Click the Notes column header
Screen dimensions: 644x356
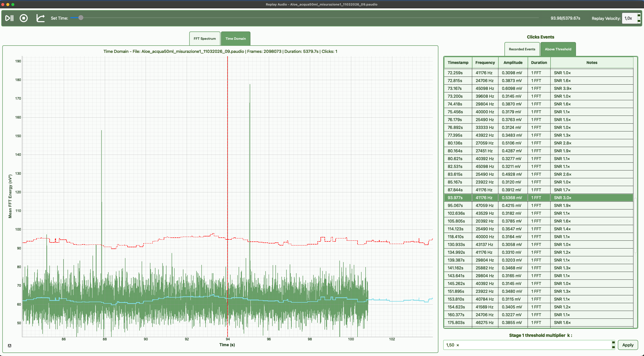(592, 62)
